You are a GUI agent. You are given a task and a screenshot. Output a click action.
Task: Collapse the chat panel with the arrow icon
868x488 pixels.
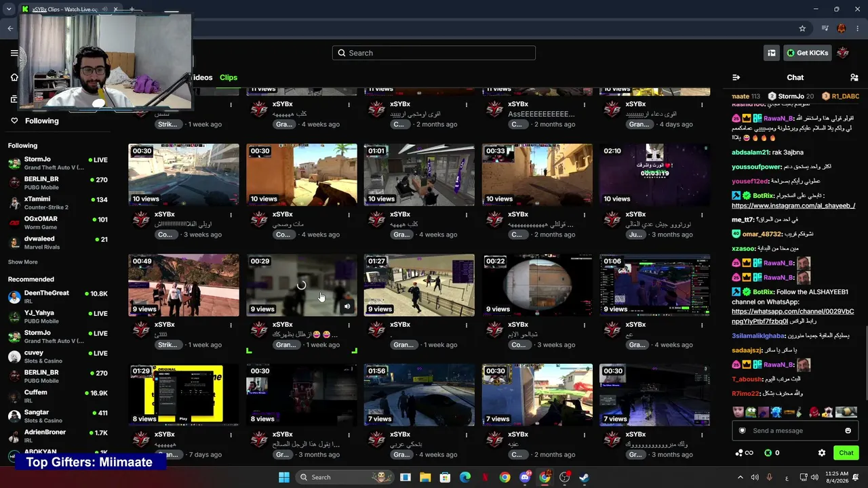click(736, 77)
